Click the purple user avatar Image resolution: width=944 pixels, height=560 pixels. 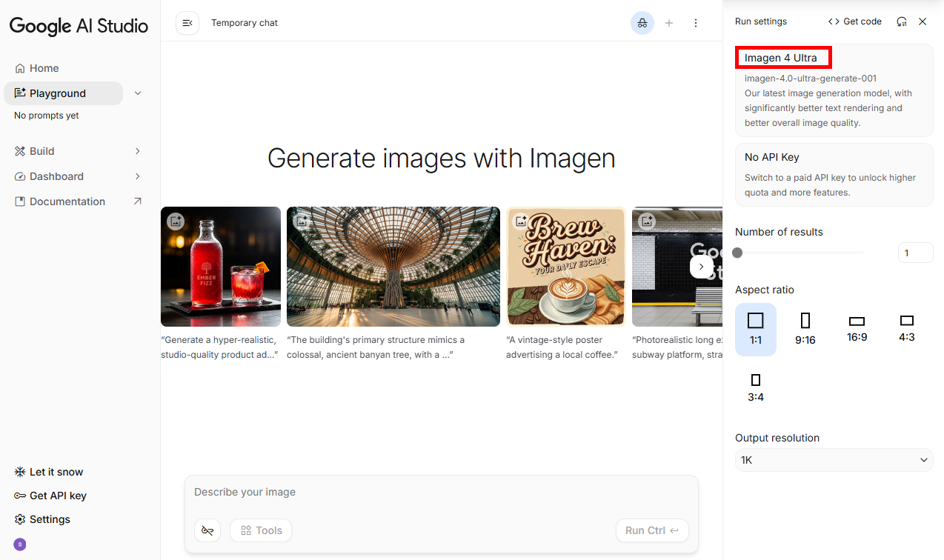click(x=20, y=544)
